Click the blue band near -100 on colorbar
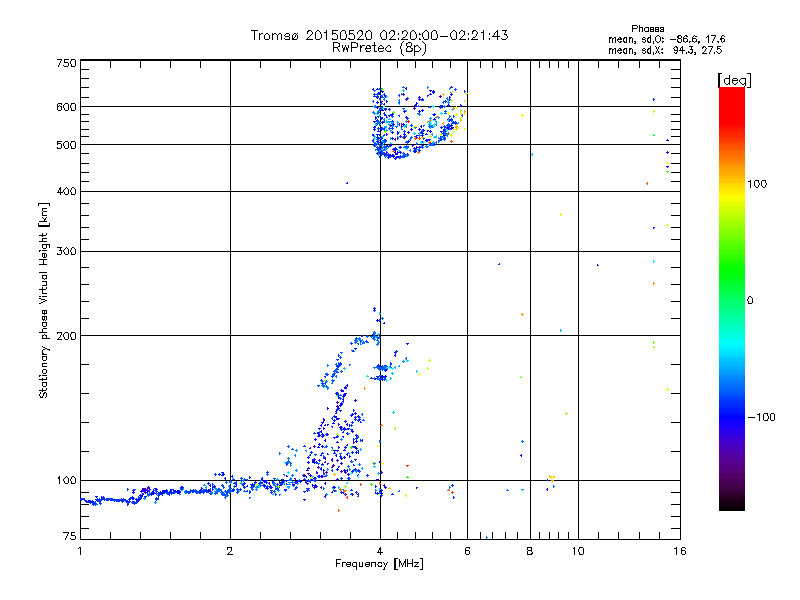800x600 pixels. [x=731, y=416]
